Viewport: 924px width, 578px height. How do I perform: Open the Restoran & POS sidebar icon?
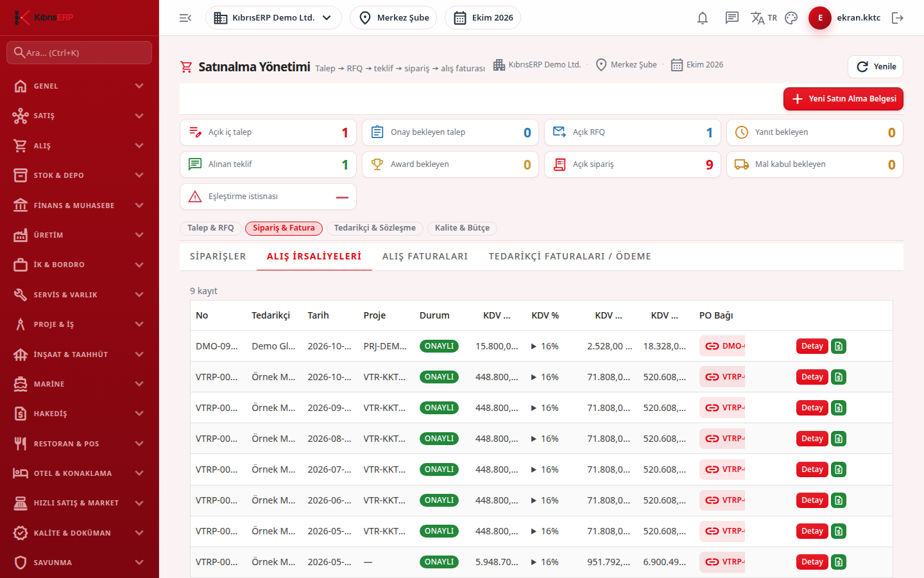tap(21, 444)
